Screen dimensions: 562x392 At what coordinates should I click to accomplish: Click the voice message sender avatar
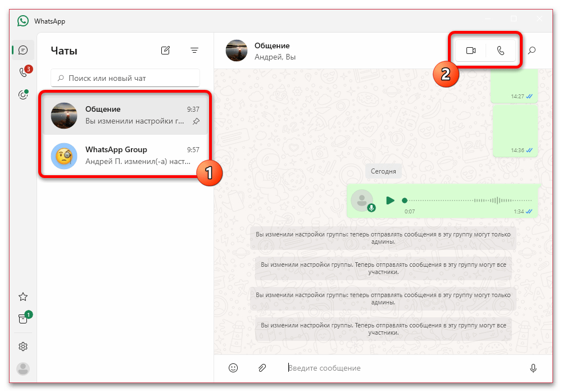pyautogui.click(x=362, y=200)
